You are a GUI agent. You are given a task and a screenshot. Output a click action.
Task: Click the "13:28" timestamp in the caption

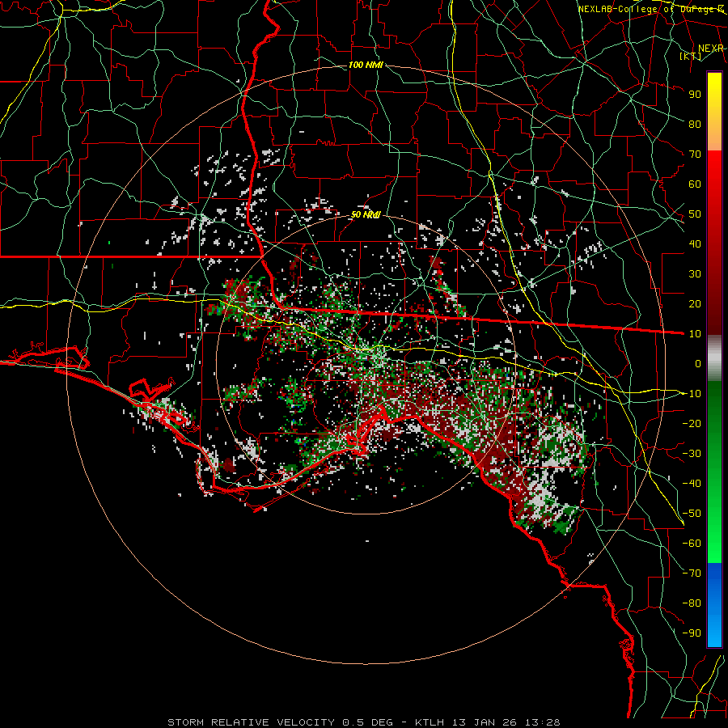543,722
